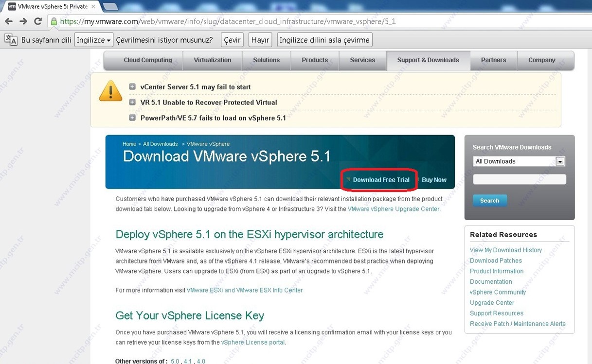Open the Virtualization menu
Screen dimensions: 592x364
pyautogui.click(x=213, y=60)
